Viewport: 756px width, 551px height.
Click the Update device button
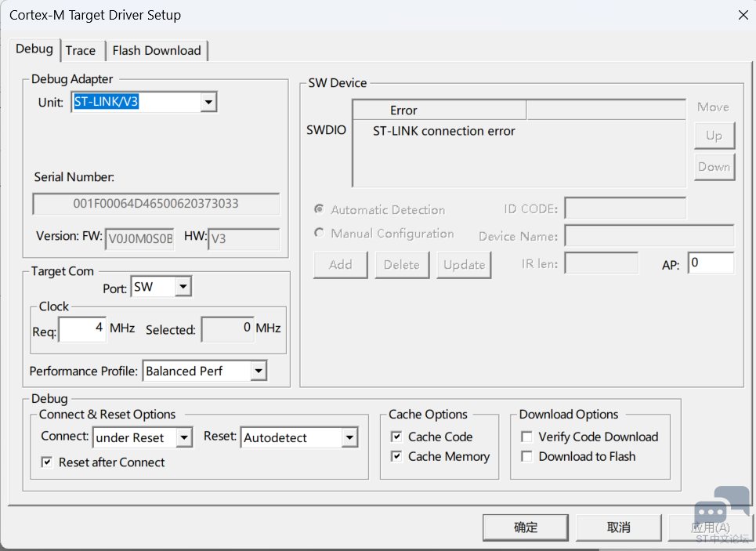pyautogui.click(x=464, y=265)
